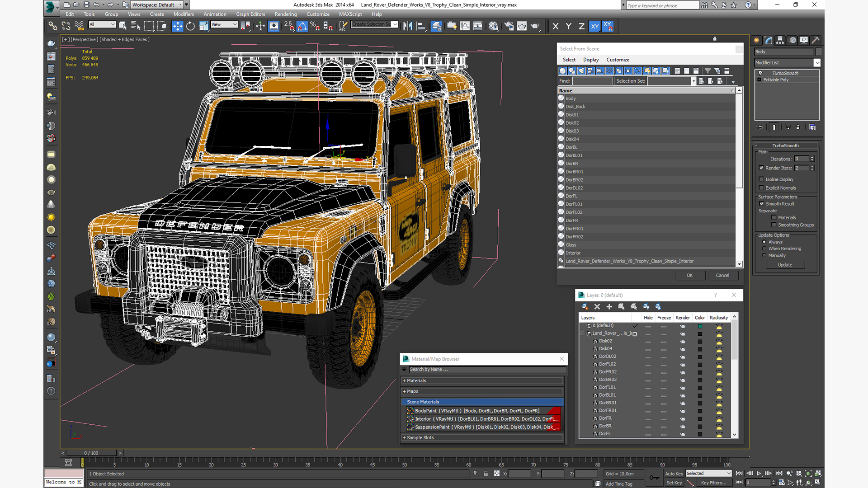Toggle Display Cameras filter in Select From Scene

click(x=591, y=71)
